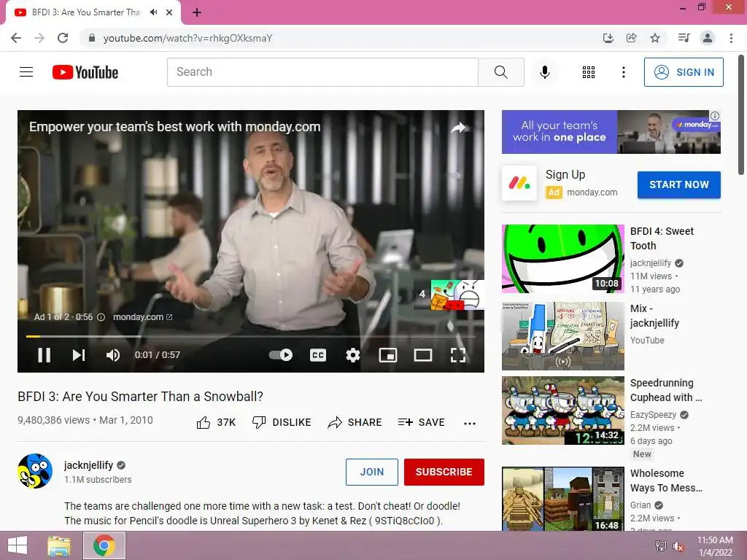Image resolution: width=747 pixels, height=560 pixels.
Task: Open the taskbar clock and date
Action: [715, 546]
